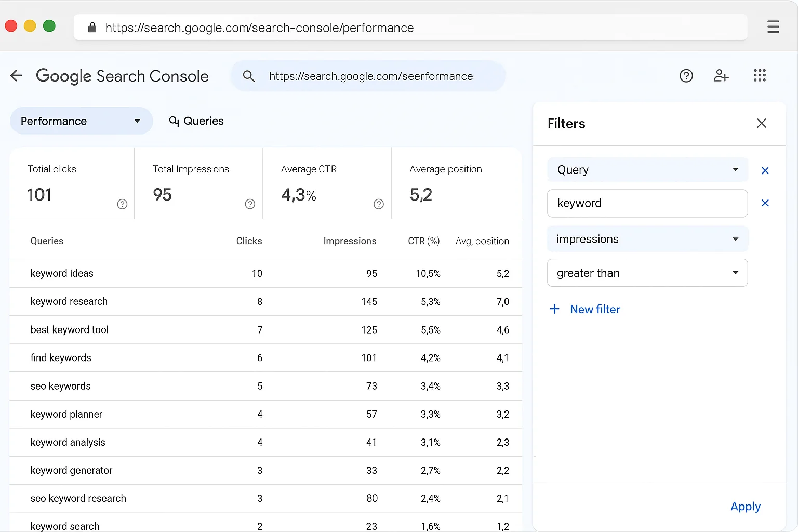
Task: Click the keyword filter input field
Action: [647, 203]
